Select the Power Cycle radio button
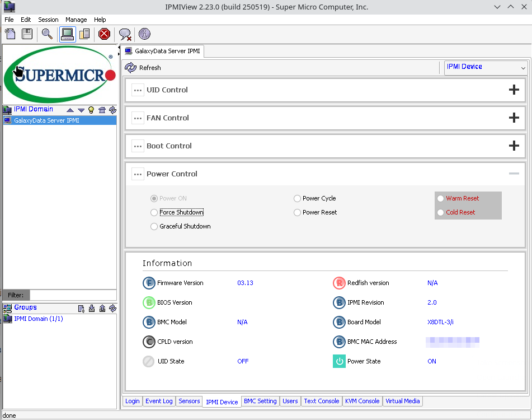The height and width of the screenshot is (420, 532). coord(297,198)
